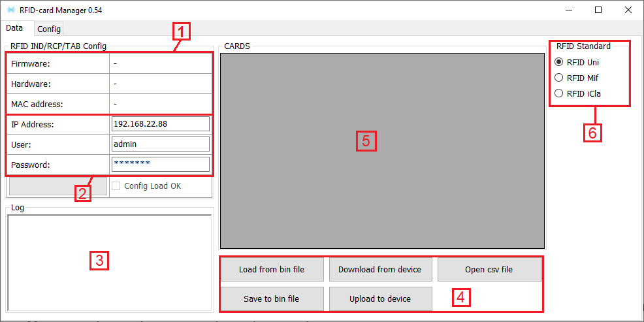Screen dimensions: 644x322
Task: Select the Data tab
Action: point(14,28)
